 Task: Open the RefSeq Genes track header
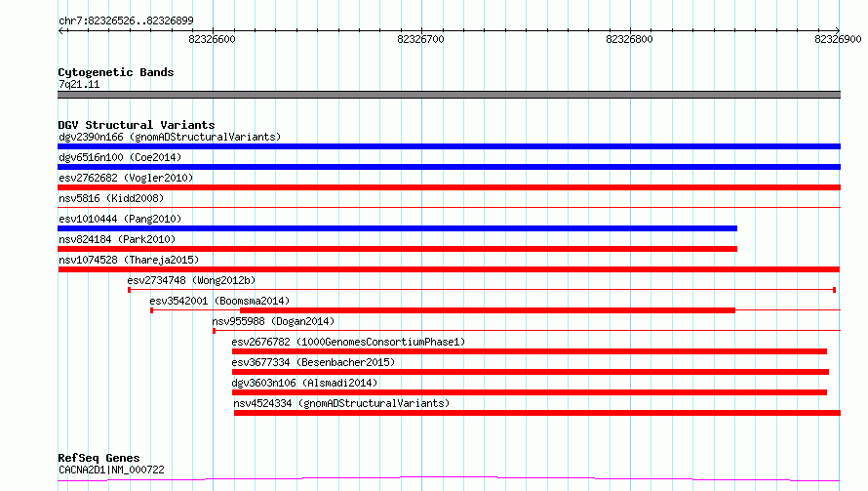[x=99, y=458]
